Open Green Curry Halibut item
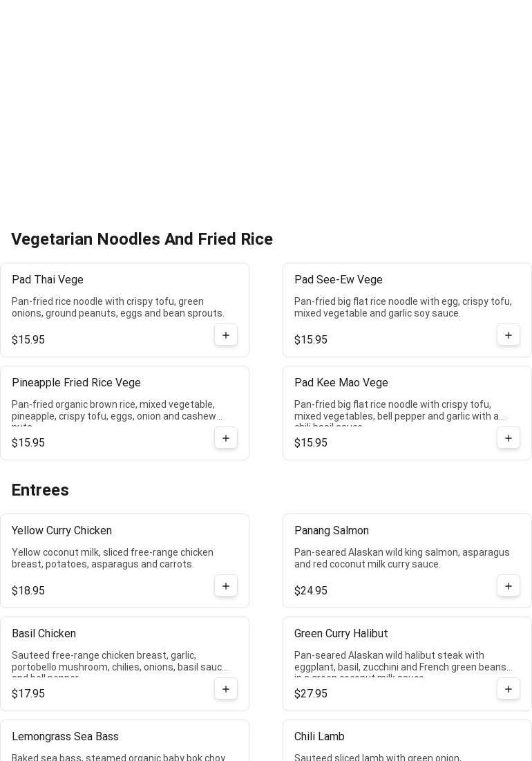 [341, 634]
